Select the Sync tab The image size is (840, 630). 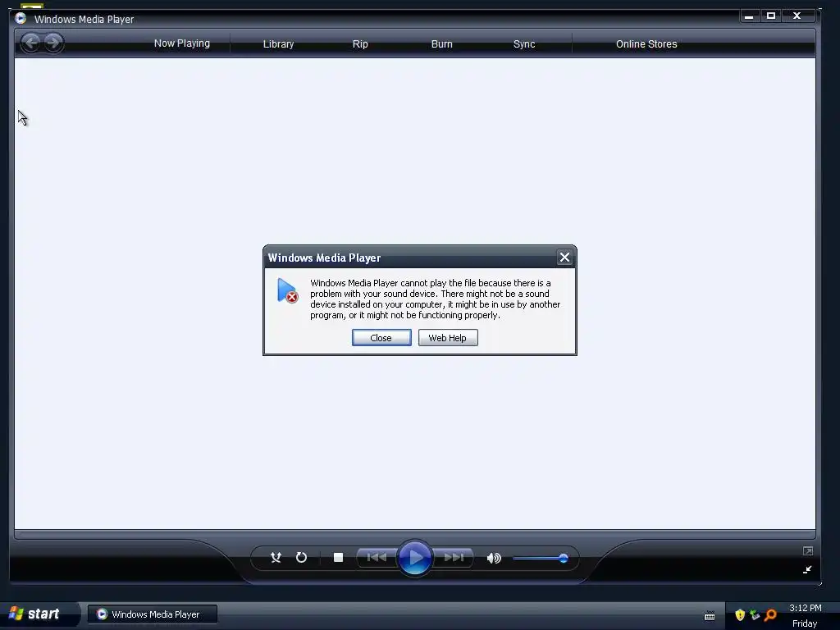524,44
